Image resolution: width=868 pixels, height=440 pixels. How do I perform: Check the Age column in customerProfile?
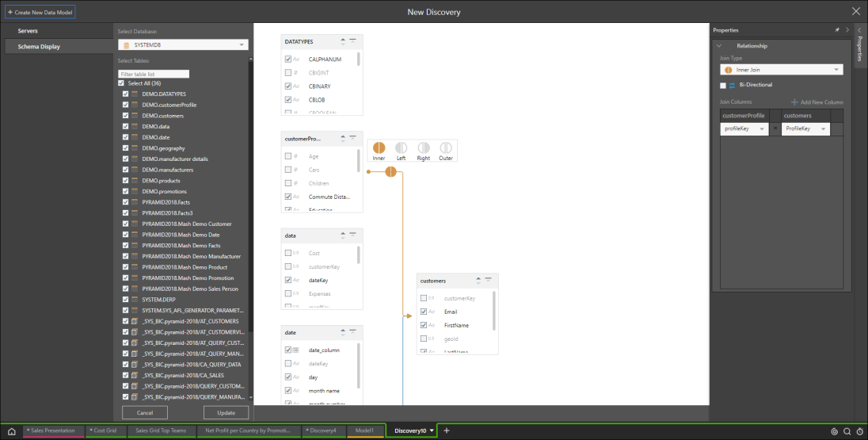coord(287,156)
